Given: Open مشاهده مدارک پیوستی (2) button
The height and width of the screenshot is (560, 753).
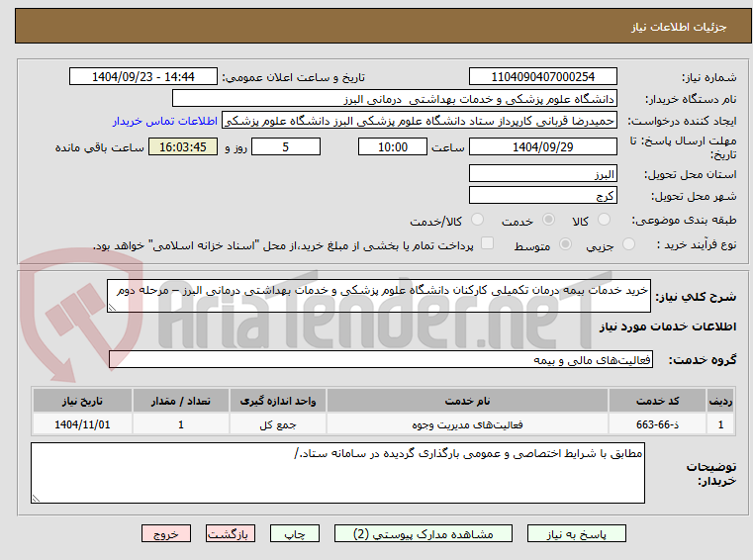Looking at the screenshot, I should [424, 533].
